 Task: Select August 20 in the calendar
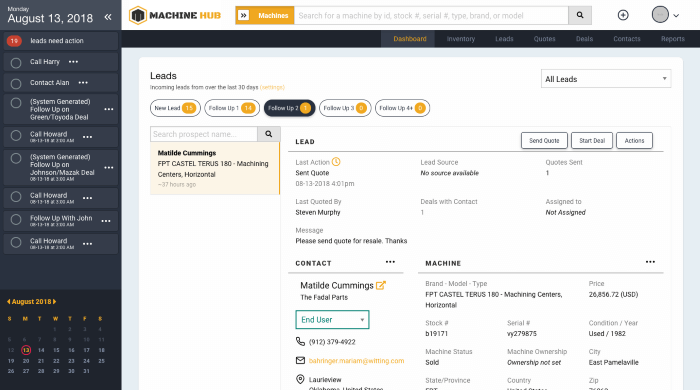pyautogui.click(x=26, y=361)
